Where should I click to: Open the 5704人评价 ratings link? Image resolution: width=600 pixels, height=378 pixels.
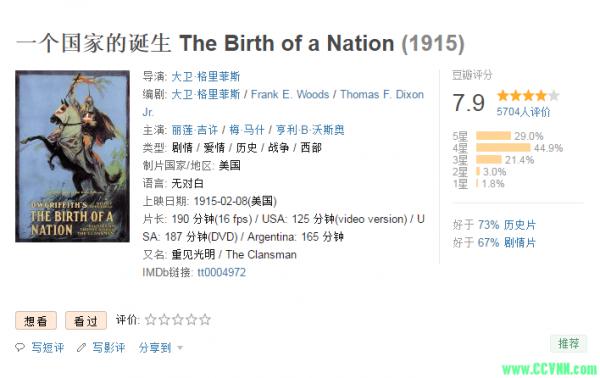(523, 112)
